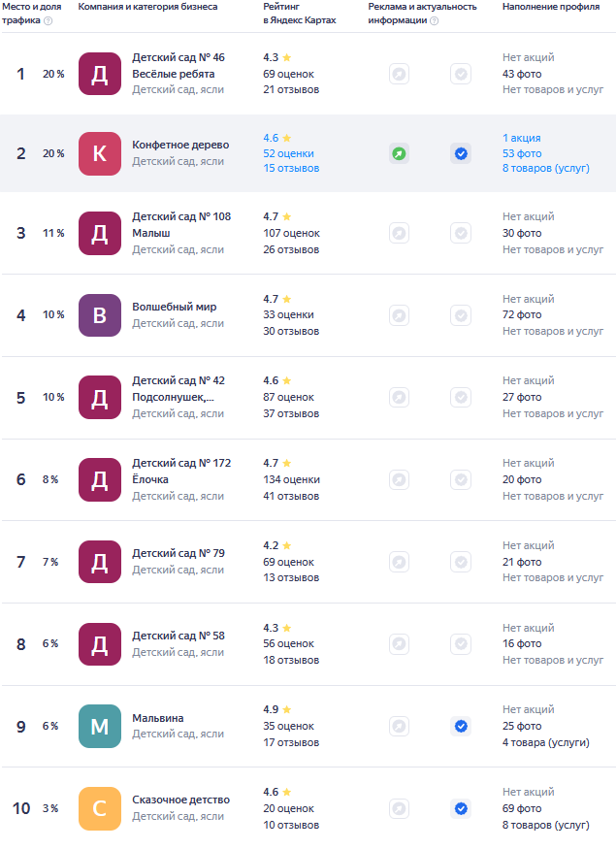Click «13 отзывов» for Детский сад № 79
The image size is (616, 849).
(291, 577)
